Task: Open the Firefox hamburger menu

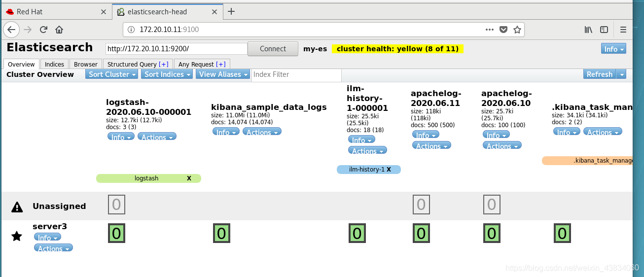Action: 624,30
